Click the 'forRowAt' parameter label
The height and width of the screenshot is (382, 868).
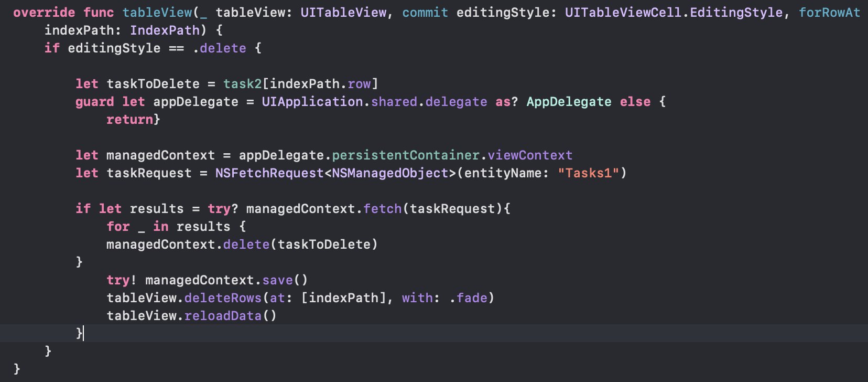(829, 12)
